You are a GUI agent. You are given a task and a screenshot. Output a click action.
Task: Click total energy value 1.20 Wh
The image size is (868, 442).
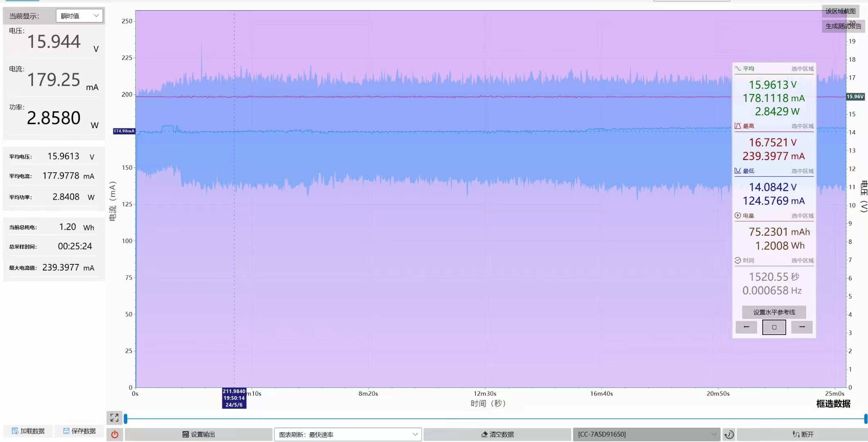(77, 227)
